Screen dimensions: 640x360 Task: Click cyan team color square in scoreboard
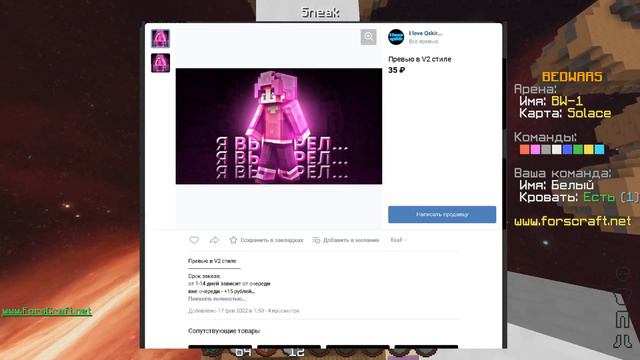click(599, 149)
